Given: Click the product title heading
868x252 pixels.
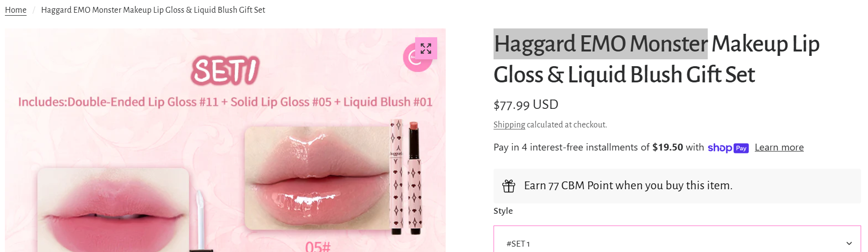Looking at the screenshot, I should point(656,59).
